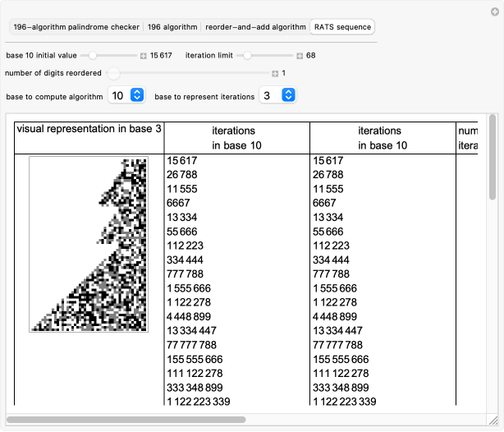Click 334 444 in the second iterations column
This screenshot has width=504, height=432.
331,260
